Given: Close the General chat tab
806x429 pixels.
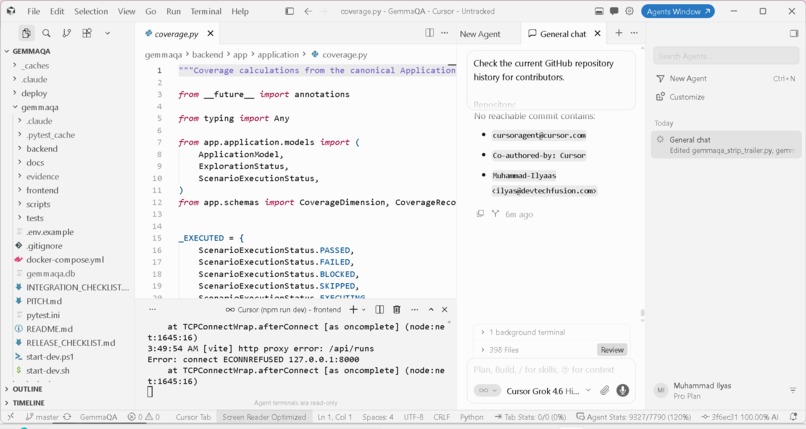Looking at the screenshot, I should (x=597, y=33).
